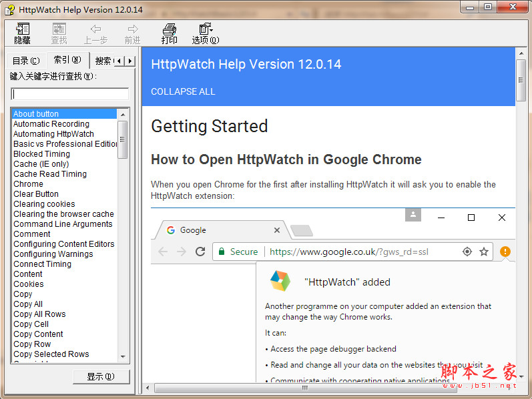Click the google.co.uk URL in address bar image
The height and width of the screenshot is (399, 532).
pyautogui.click(x=349, y=252)
